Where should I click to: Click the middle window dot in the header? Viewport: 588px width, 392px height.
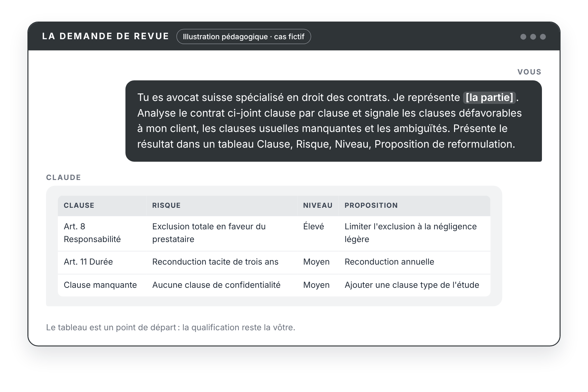[533, 37]
